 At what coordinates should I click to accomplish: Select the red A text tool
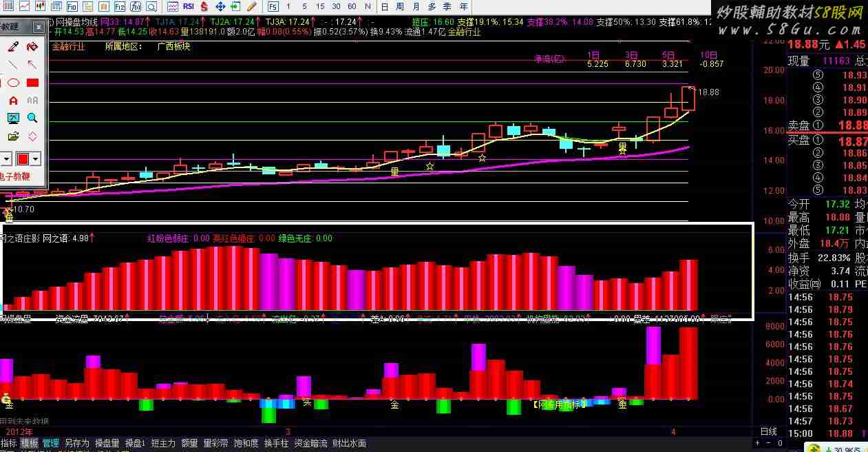coord(12,101)
